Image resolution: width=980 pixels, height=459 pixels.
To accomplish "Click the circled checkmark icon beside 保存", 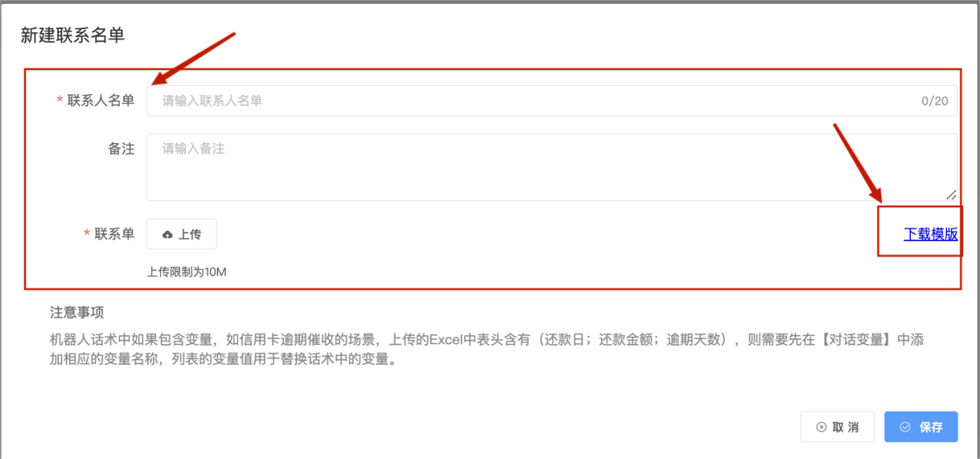I will pos(905,428).
